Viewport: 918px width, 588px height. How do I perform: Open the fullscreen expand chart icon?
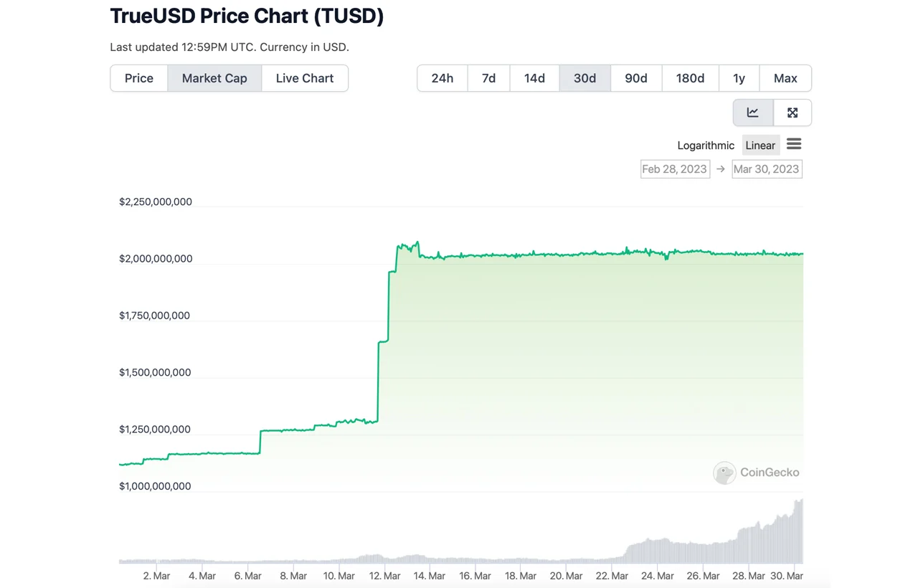[x=792, y=113]
